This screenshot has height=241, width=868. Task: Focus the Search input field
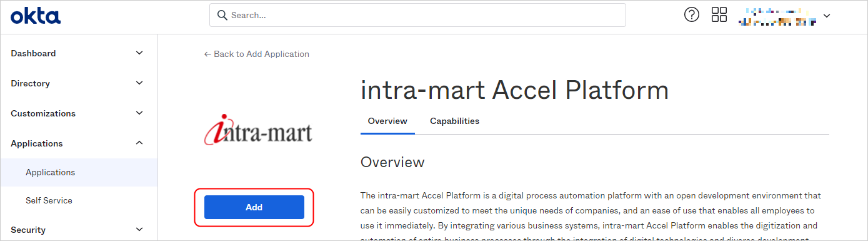417,15
